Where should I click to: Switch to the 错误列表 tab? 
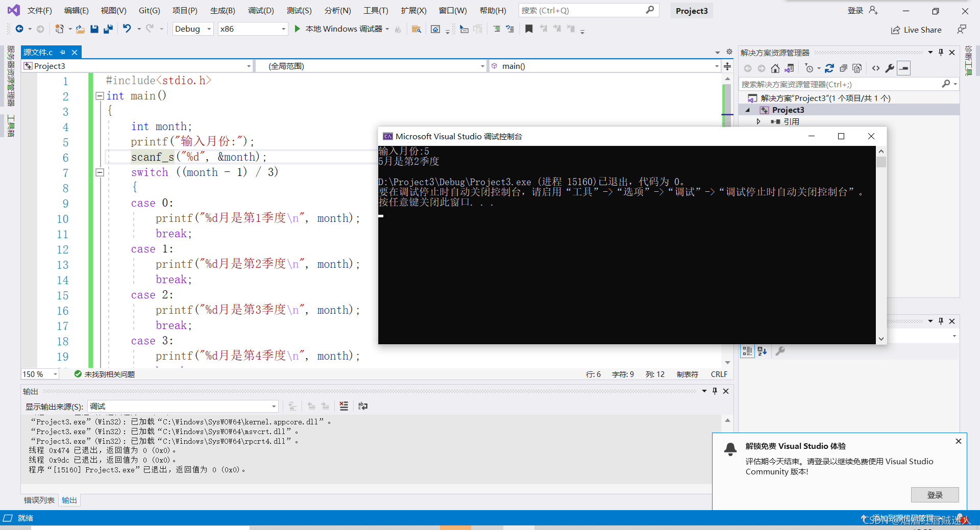pyautogui.click(x=39, y=500)
